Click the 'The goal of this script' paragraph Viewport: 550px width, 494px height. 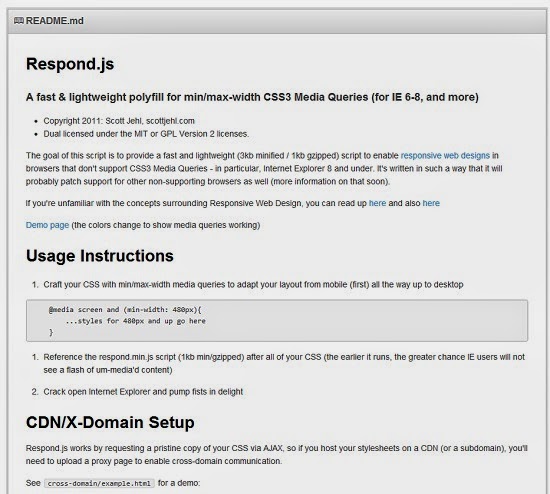[x=264, y=168]
